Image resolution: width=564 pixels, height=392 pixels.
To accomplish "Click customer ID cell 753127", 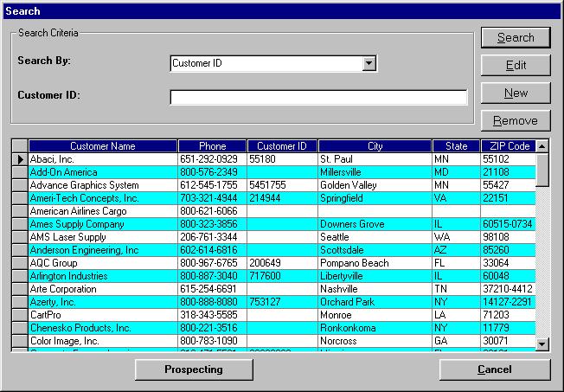I will click(282, 302).
